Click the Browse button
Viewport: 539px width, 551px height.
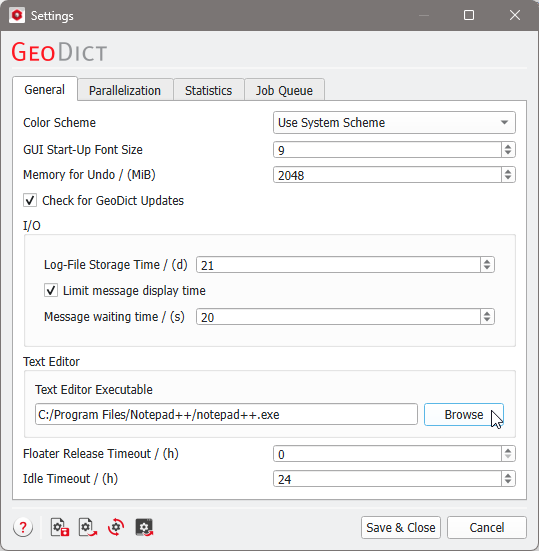[x=464, y=415]
